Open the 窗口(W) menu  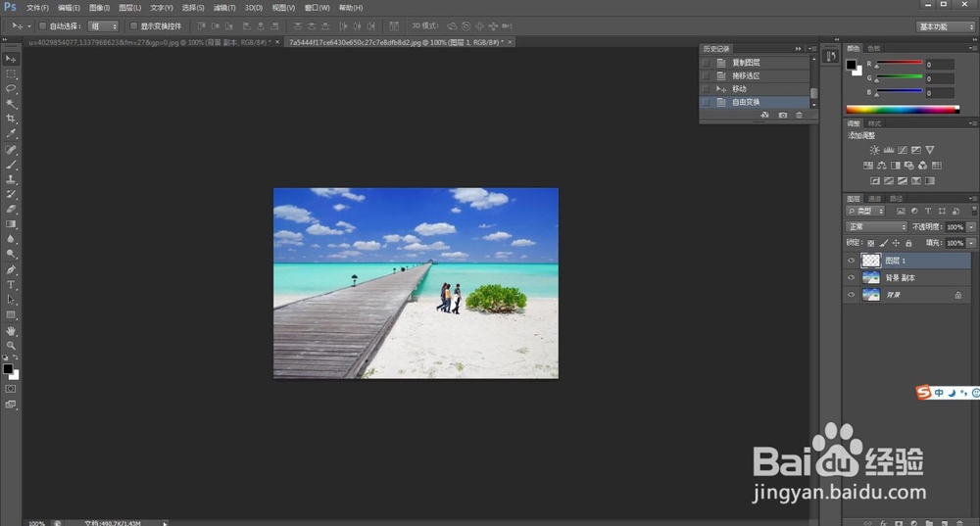(x=317, y=8)
